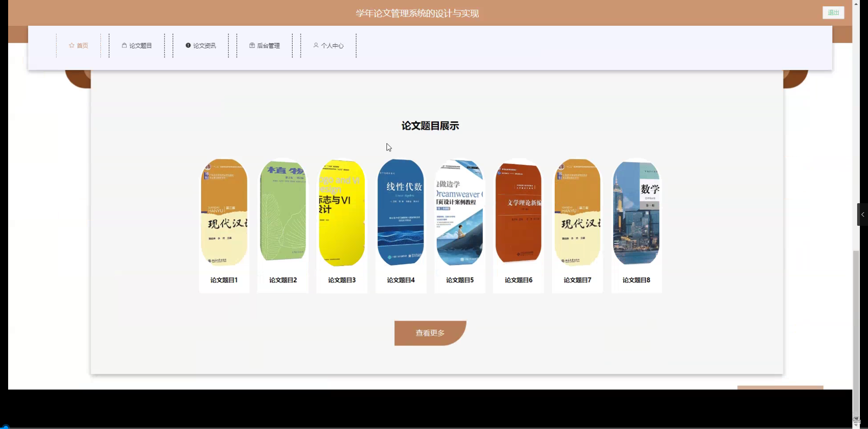Open the 论文题目 menu item
The height and width of the screenshot is (429, 868).
(x=137, y=46)
